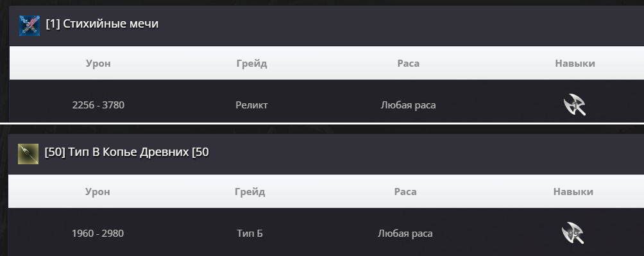Click the Навыки header in swords table

(575, 64)
